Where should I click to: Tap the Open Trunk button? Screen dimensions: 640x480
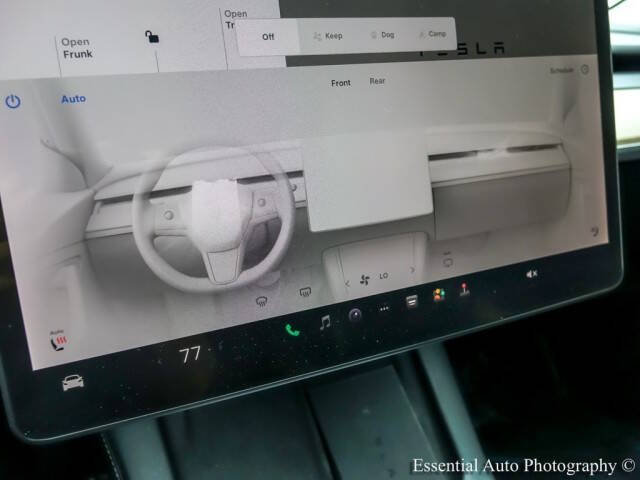[235, 19]
